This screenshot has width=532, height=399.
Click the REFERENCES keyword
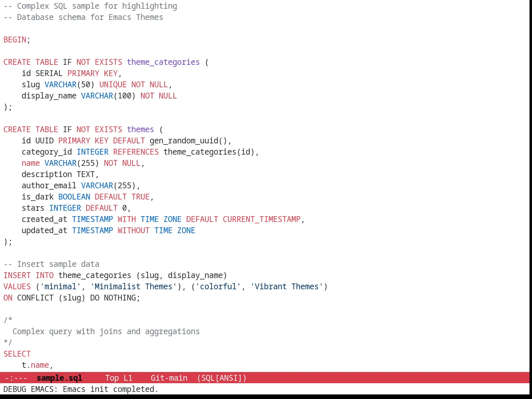click(136, 152)
